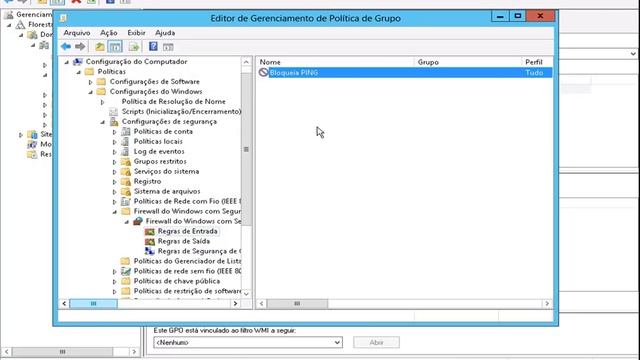Collapse Configurações do Windows
Screen dimensions: 640x360
point(91,92)
